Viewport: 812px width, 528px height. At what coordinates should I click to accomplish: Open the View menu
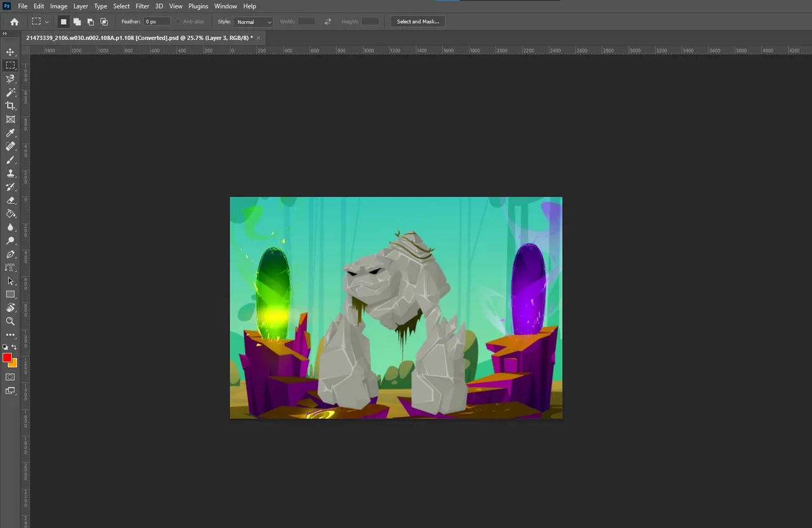point(176,6)
